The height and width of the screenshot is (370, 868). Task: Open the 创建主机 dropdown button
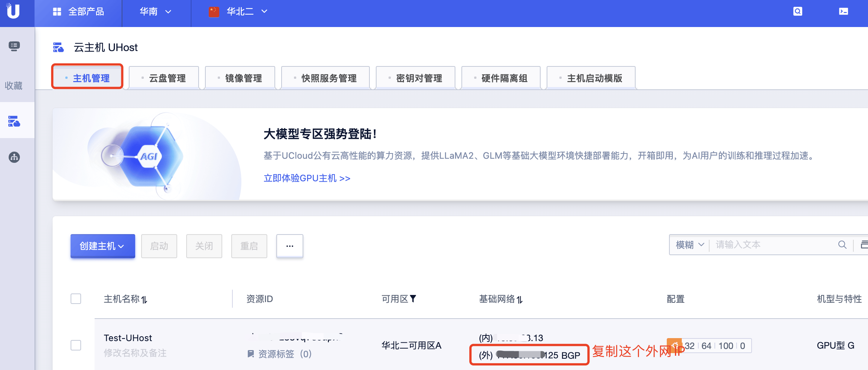[102, 246]
